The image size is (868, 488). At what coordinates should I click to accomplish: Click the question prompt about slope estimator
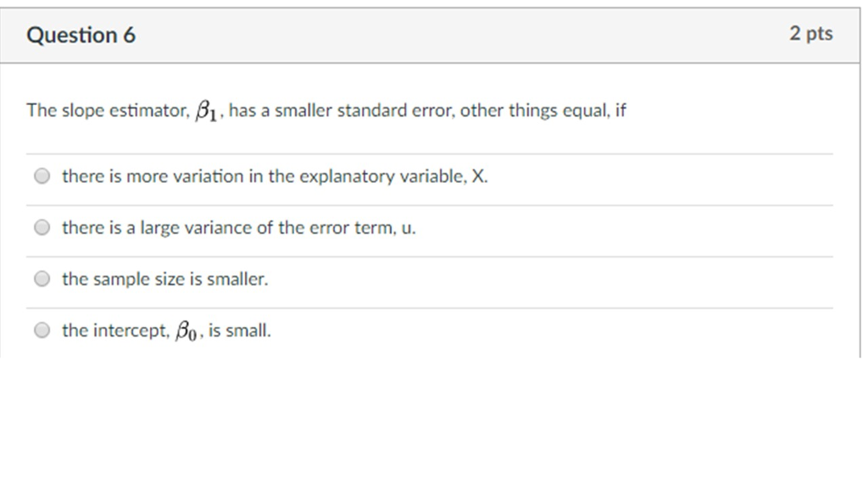325,109
